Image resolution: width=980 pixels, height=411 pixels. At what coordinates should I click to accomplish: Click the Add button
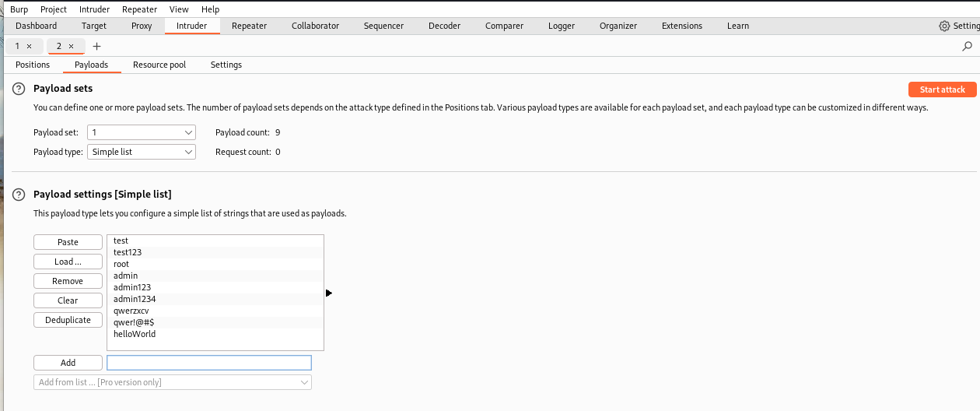pyautogui.click(x=68, y=363)
